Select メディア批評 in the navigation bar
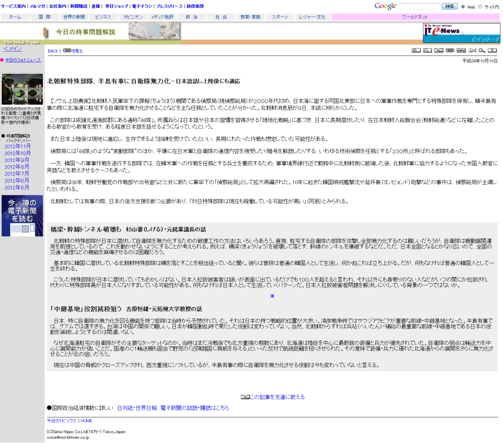 [x=162, y=16]
